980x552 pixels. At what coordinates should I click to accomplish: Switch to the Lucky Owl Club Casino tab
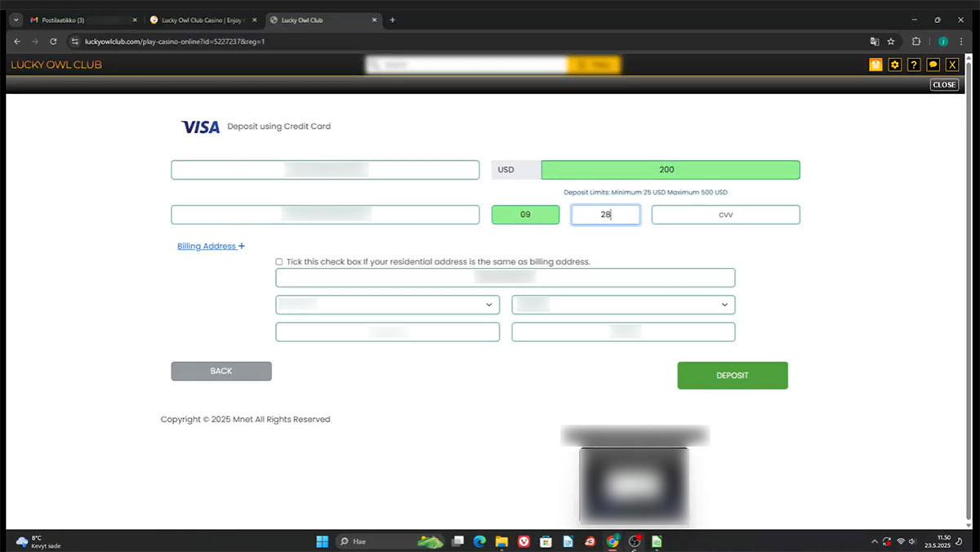[x=204, y=20]
